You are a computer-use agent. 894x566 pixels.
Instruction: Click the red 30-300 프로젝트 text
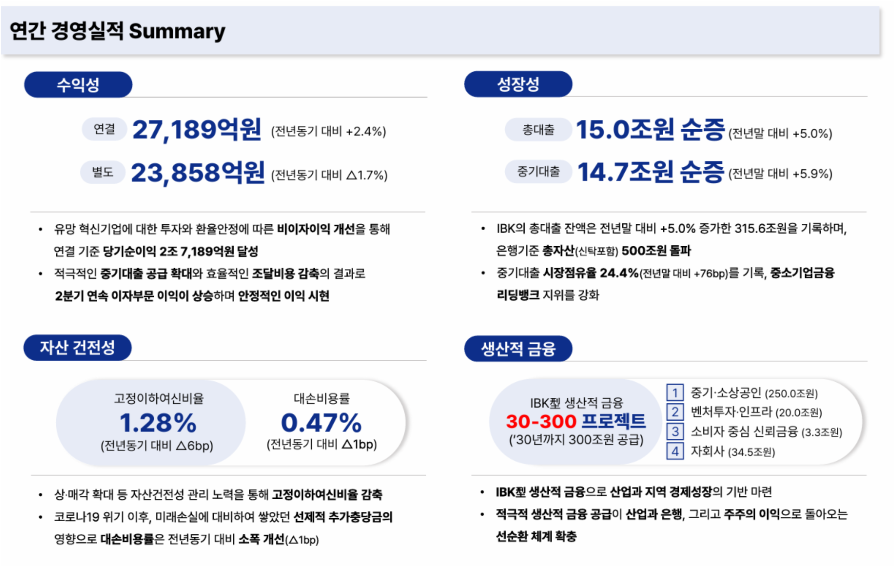tap(576, 420)
